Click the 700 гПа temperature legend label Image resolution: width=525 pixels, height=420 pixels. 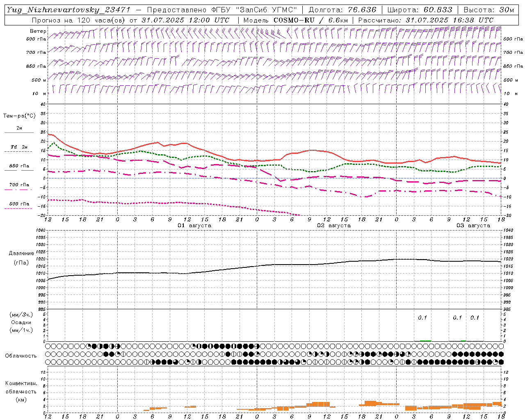(19, 185)
